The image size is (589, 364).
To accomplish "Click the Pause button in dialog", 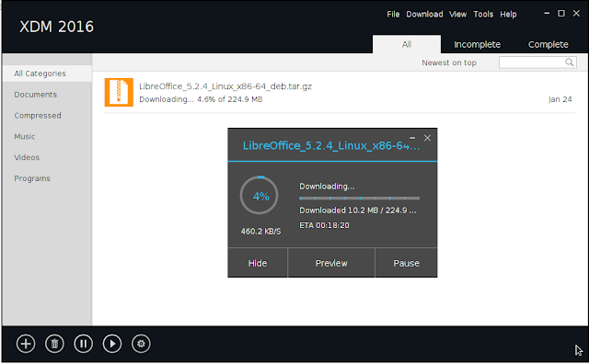I will click(406, 263).
